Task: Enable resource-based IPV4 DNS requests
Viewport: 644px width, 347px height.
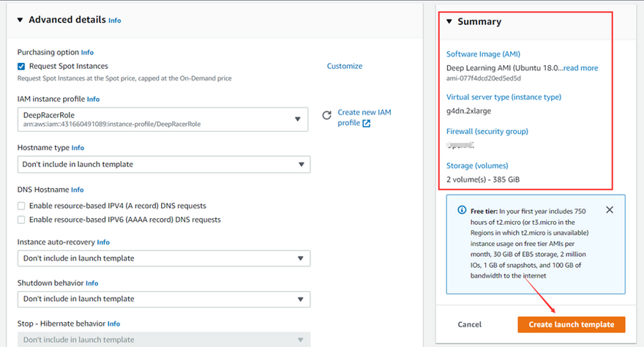Action: [22, 206]
